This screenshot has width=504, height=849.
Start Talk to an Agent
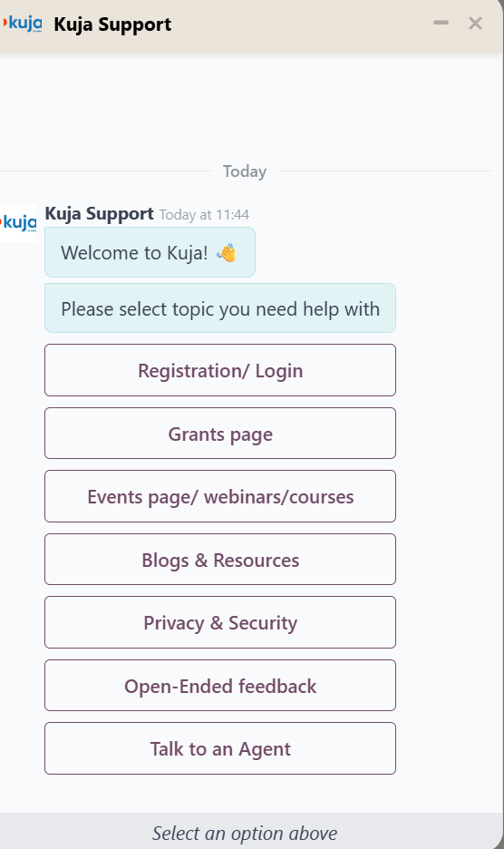pyautogui.click(x=220, y=749)
